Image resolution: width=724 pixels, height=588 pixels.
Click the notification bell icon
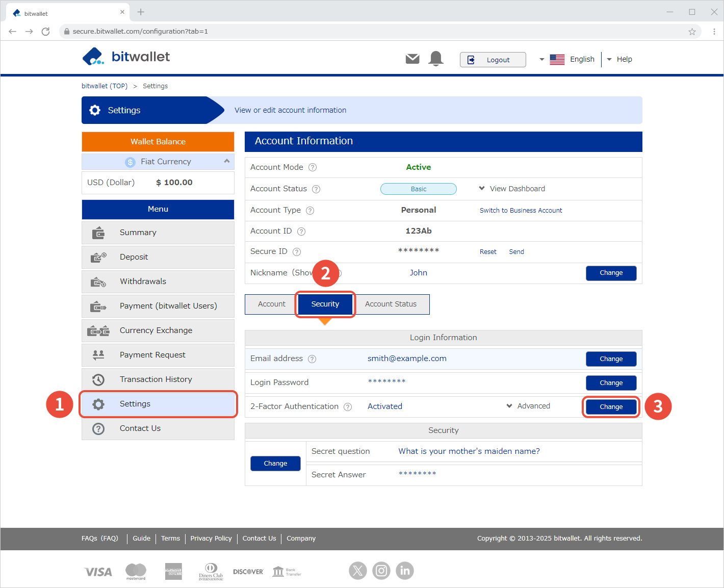tap(435, 59)
